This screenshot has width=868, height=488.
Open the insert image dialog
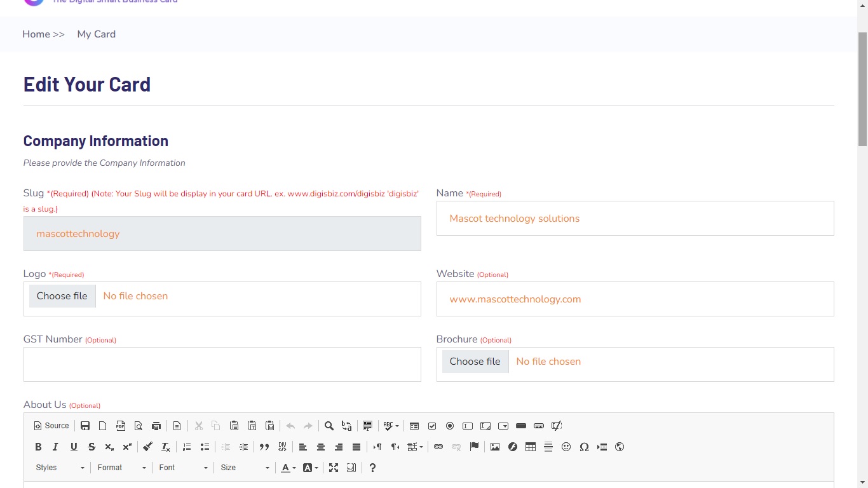[x=495, y=447]
